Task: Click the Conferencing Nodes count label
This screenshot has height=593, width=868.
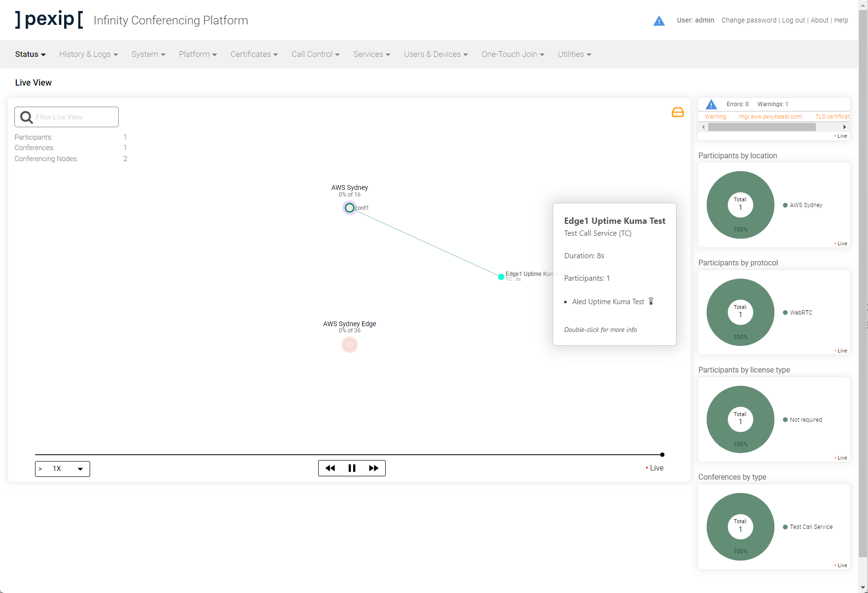Action: pos(46,159)
